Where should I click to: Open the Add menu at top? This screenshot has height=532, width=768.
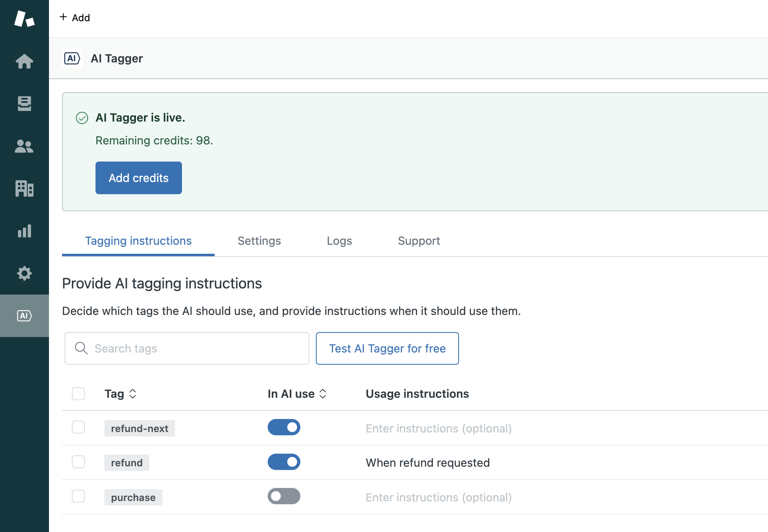click(75, 18)
